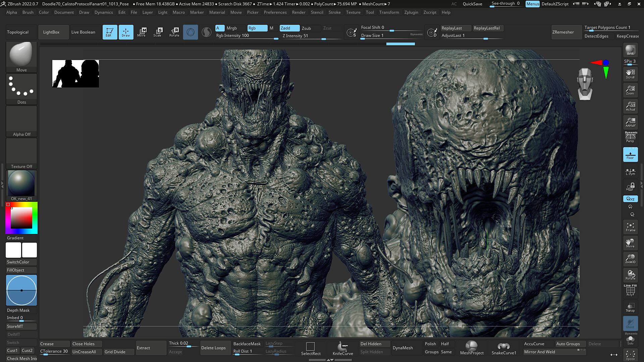Open the Zplugin menu
This screenshot has height=362, width=644.
coord(411,12)
